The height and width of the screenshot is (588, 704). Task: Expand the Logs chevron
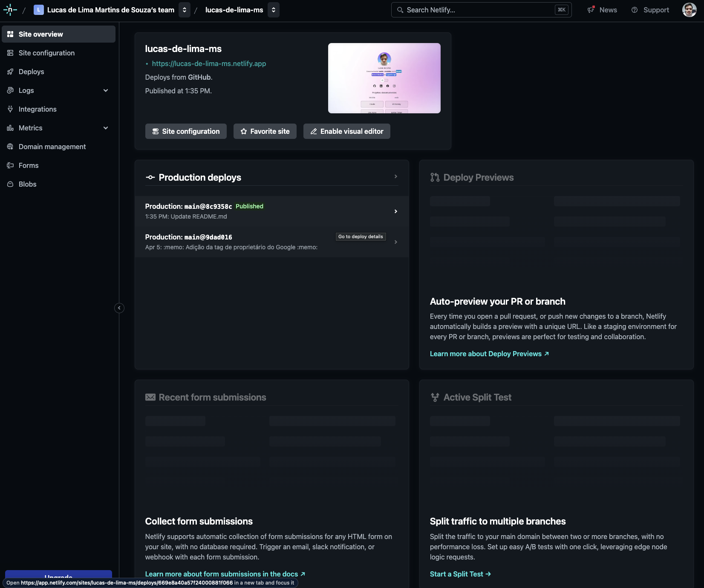pyautogui.click(x=106, y=90)
